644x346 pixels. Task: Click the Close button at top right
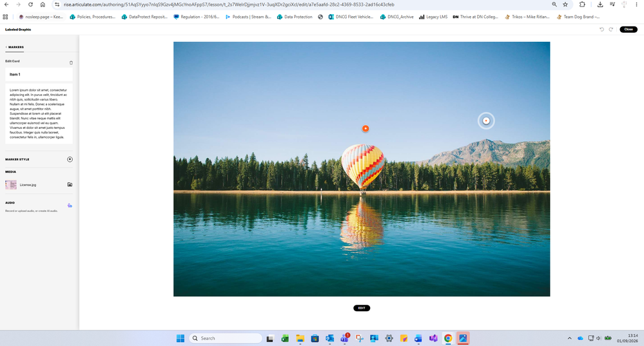[629, 30]
